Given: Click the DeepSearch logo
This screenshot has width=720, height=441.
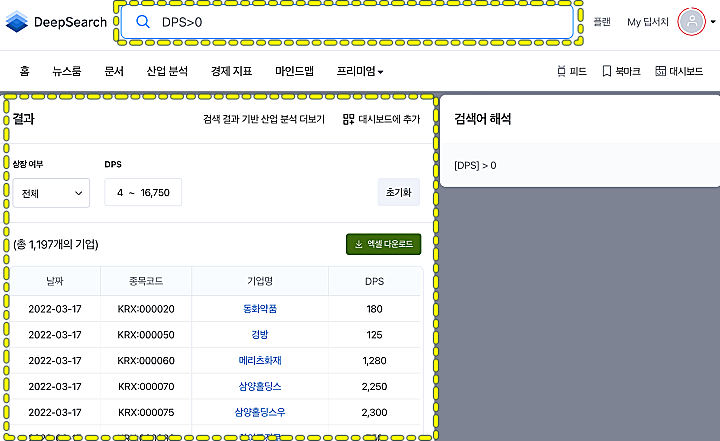Looking at the screenshot, I should point(56,22).
